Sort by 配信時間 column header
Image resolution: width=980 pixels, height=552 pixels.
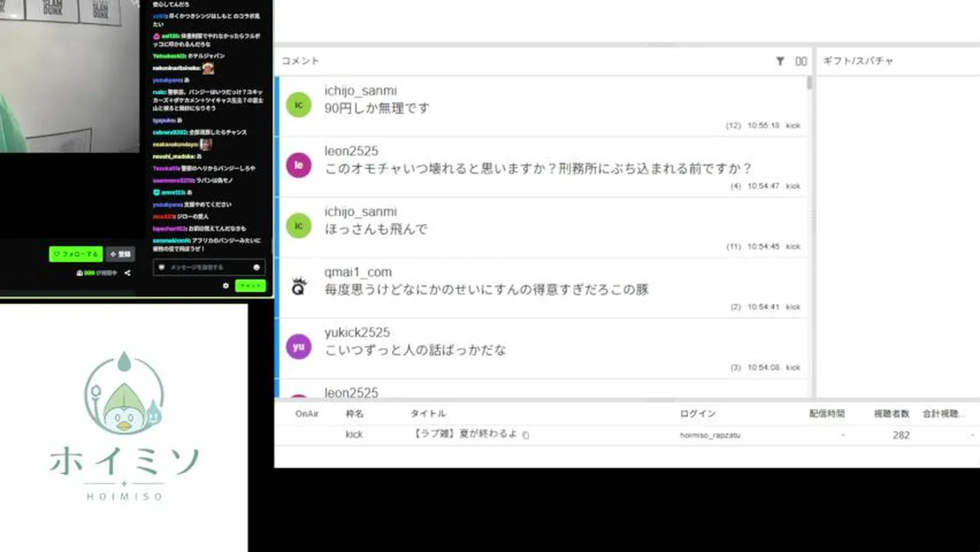click(827, 414)
